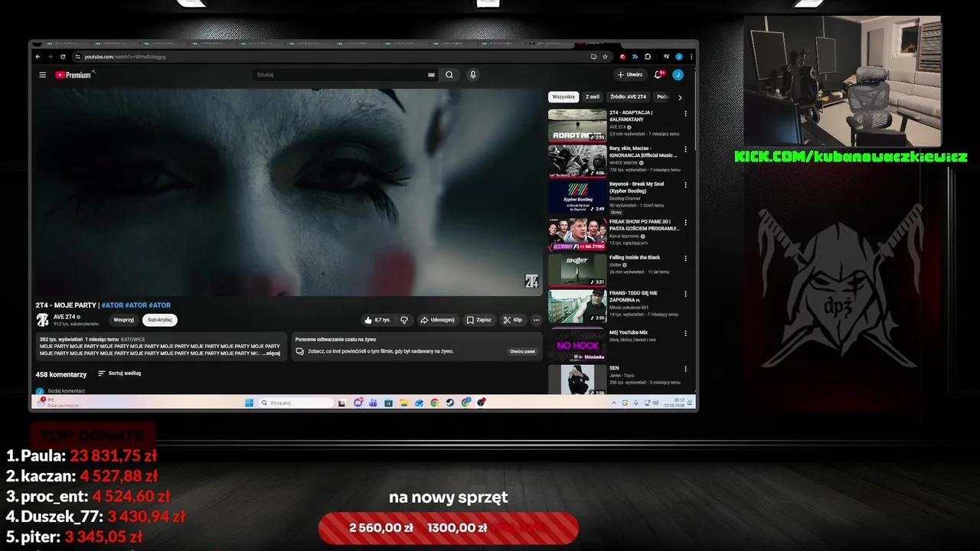Open SEN by Javier - Topic title
980x551 pixels.
coord(614,368)
